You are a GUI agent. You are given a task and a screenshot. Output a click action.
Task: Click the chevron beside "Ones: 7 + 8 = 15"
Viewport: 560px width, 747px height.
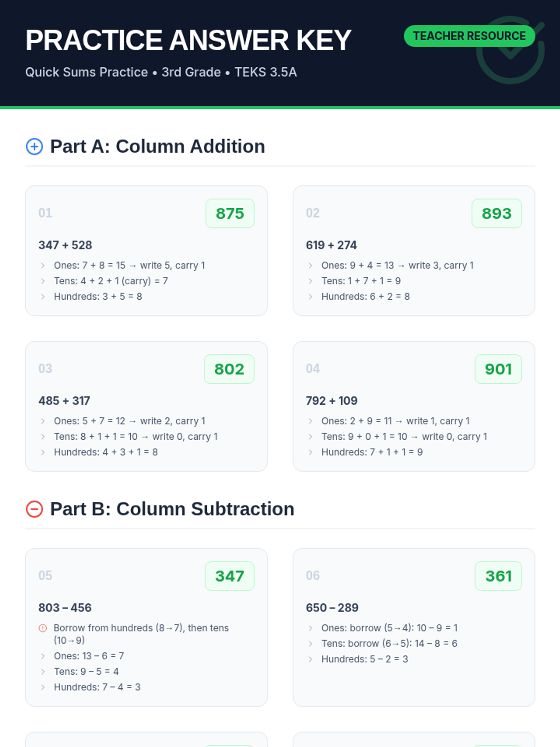[43, 266]
